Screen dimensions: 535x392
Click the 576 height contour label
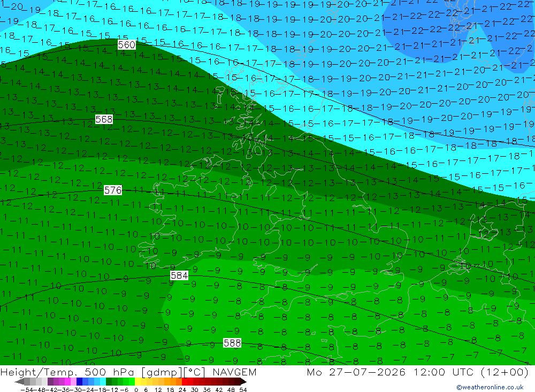click(x=113, y=190)
